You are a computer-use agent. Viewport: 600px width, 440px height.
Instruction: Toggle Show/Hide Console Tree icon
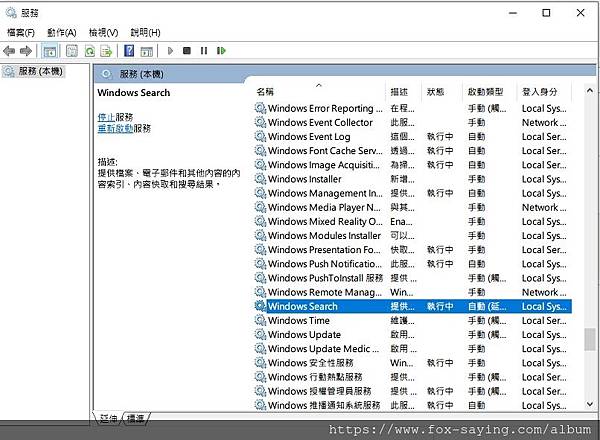pos(50,51)
